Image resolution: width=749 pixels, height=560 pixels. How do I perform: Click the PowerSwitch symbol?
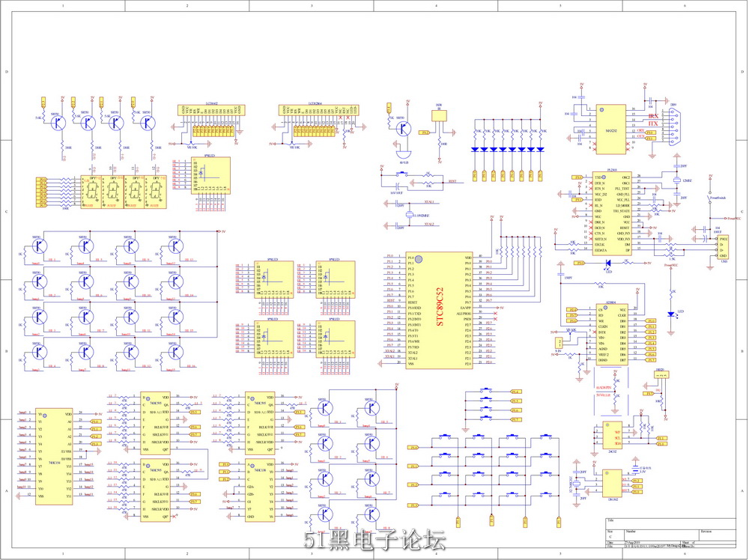[x=710, y=197]
